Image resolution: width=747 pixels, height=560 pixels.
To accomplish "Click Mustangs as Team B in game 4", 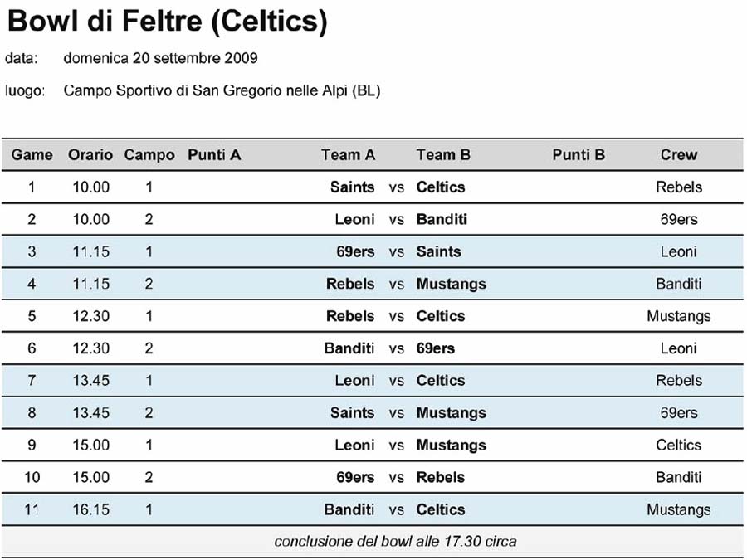I will pos(452,285).
